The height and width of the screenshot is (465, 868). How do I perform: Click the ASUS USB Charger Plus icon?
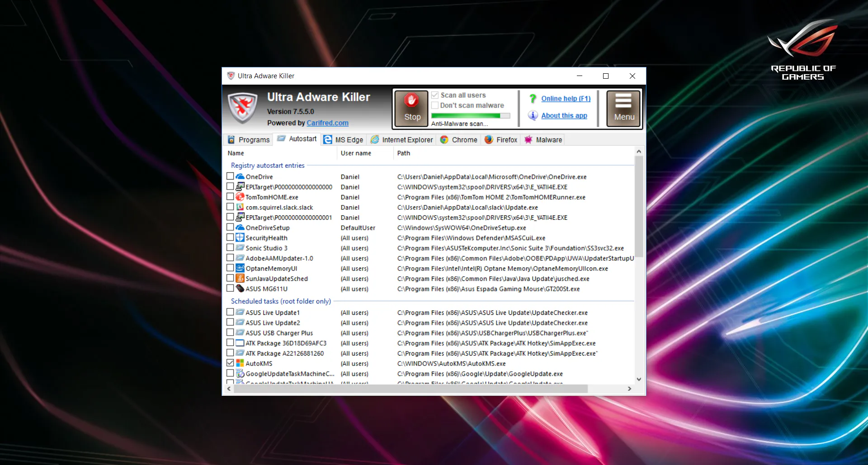pos(240,332)
